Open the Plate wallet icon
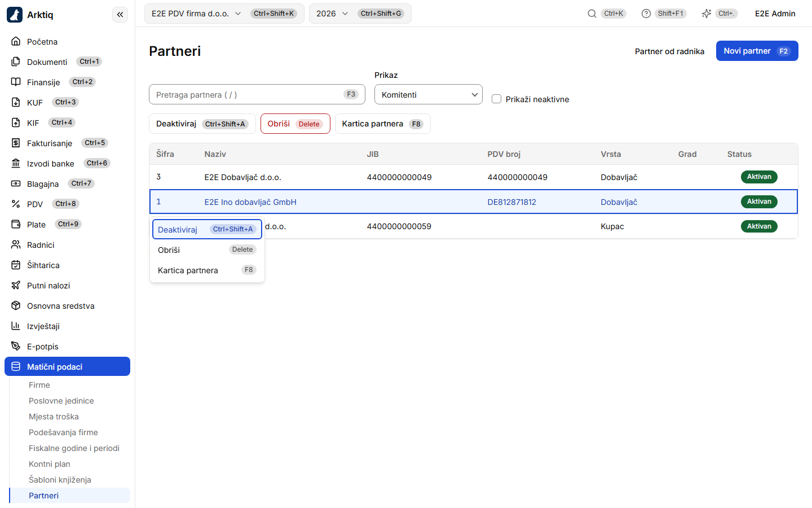Screen dimensions: 812x508 pos(16,225)
